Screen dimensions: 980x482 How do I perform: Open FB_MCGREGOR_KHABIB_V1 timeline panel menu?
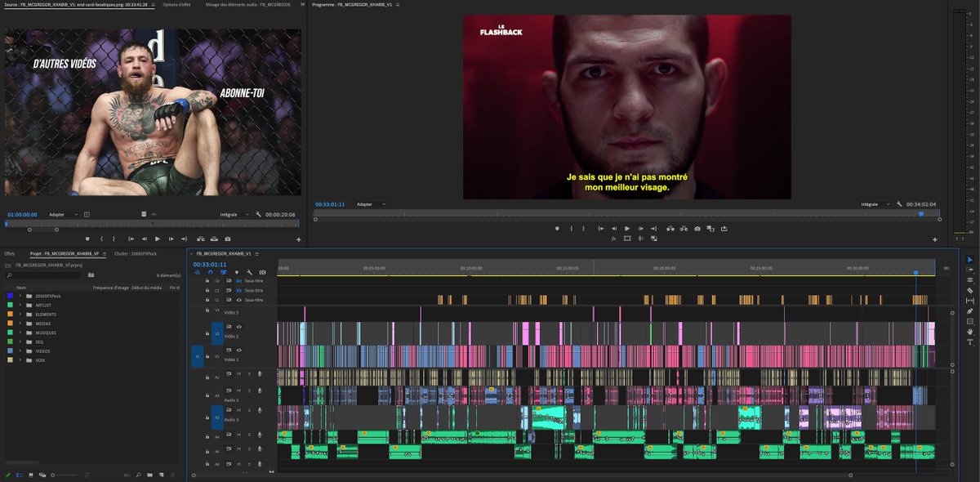pyautogui.click(x=255, y=253)
